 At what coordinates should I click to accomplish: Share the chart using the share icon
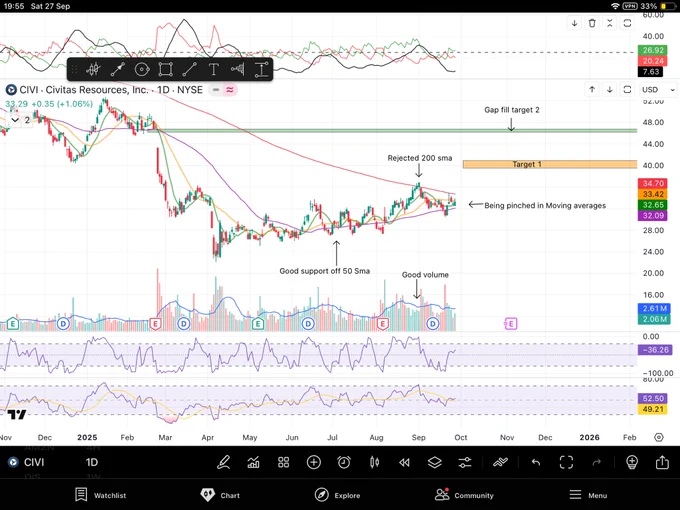[662, 462]
